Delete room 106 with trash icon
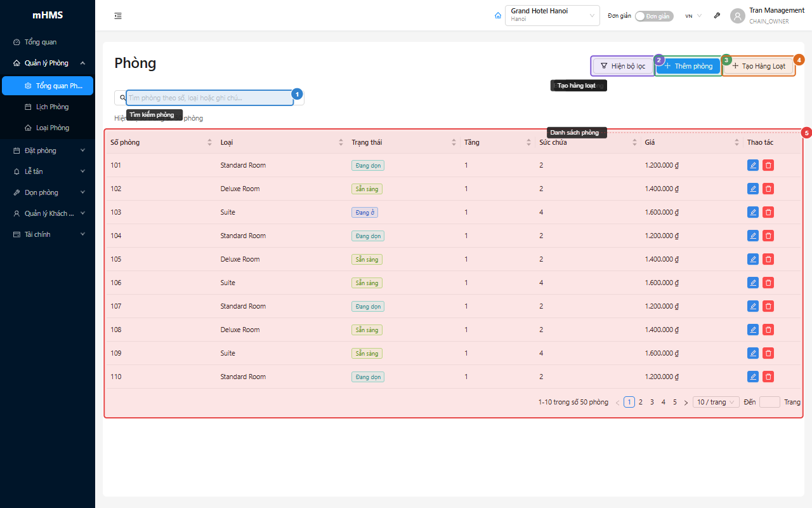812x508 pixels. (768, 283)
